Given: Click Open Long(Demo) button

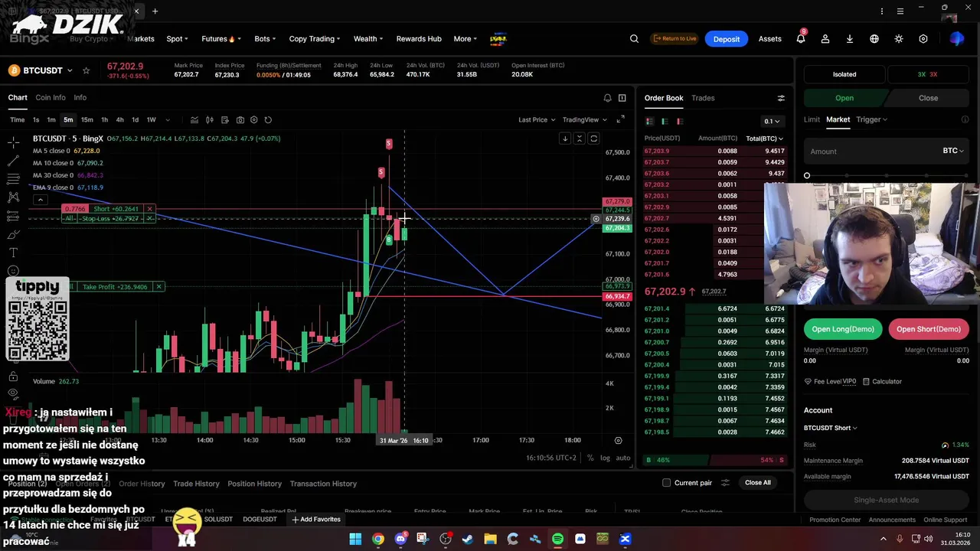Looking at the screenshot, I should point(843,329).
